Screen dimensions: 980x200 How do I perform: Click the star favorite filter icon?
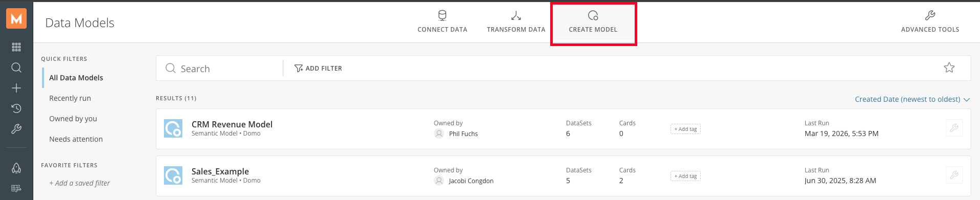point(949,68)
